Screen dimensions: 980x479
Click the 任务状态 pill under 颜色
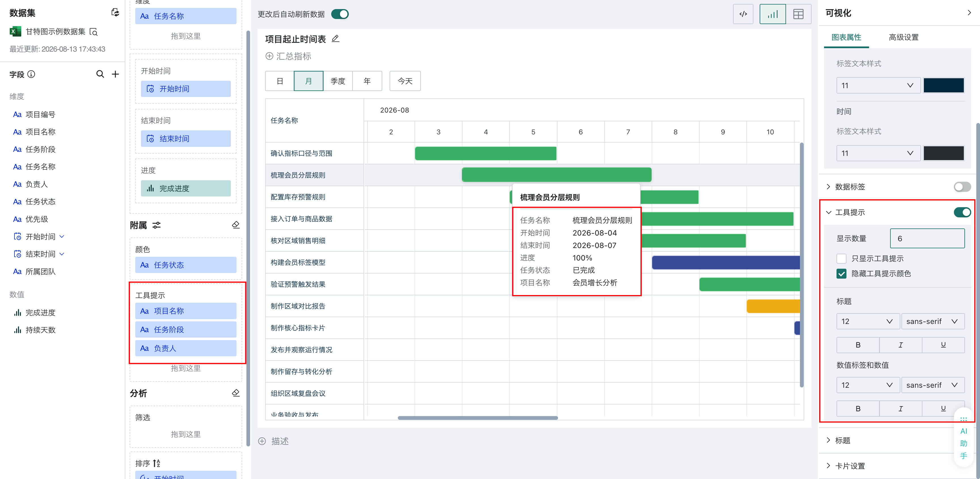(x=186, y=265)
